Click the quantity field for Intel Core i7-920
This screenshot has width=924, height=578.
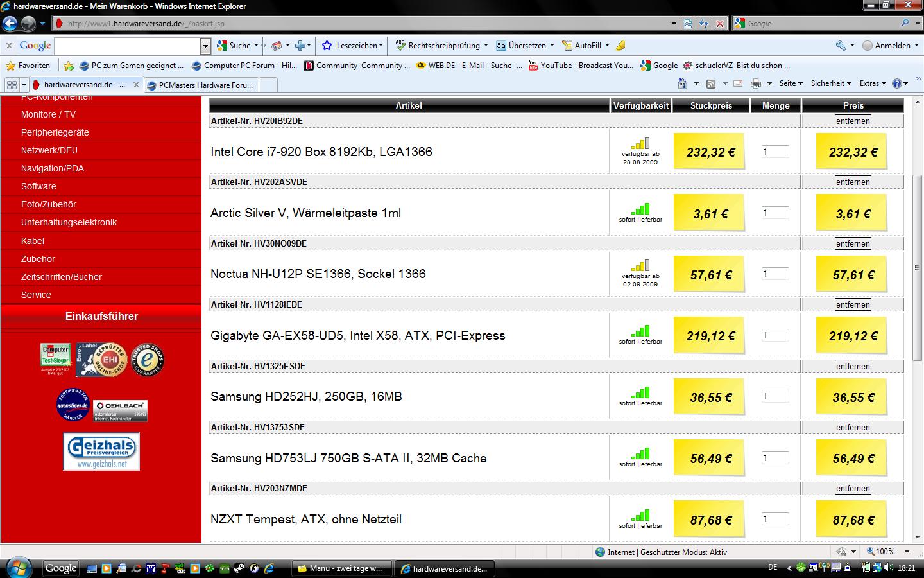(775, 152)
